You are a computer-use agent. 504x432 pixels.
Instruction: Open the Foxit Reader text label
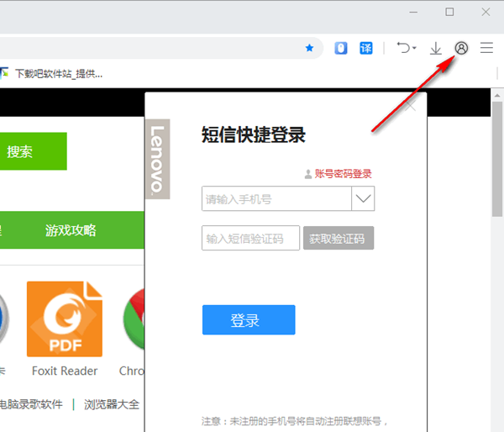coord(65,371)
